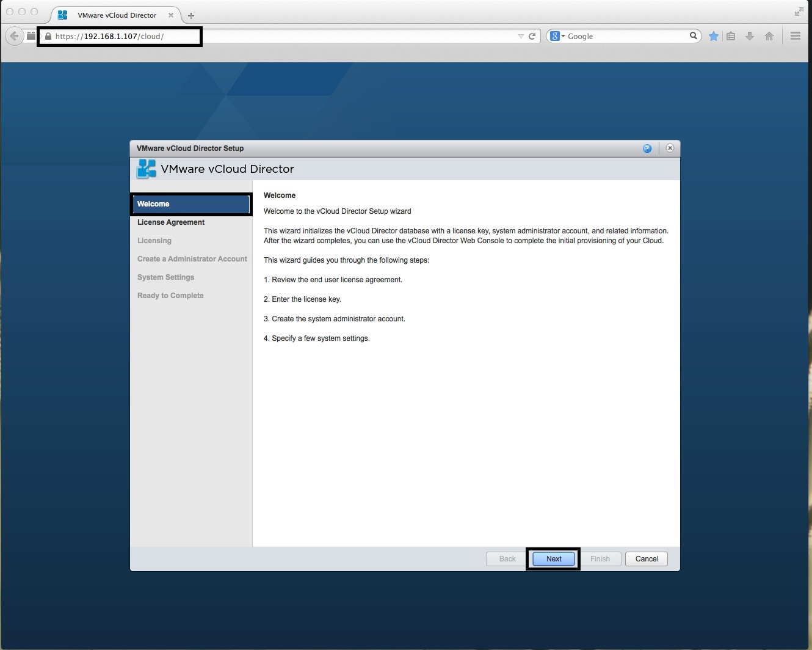
Task: Open a new tab with the plus button
Action: pos(191,15)
